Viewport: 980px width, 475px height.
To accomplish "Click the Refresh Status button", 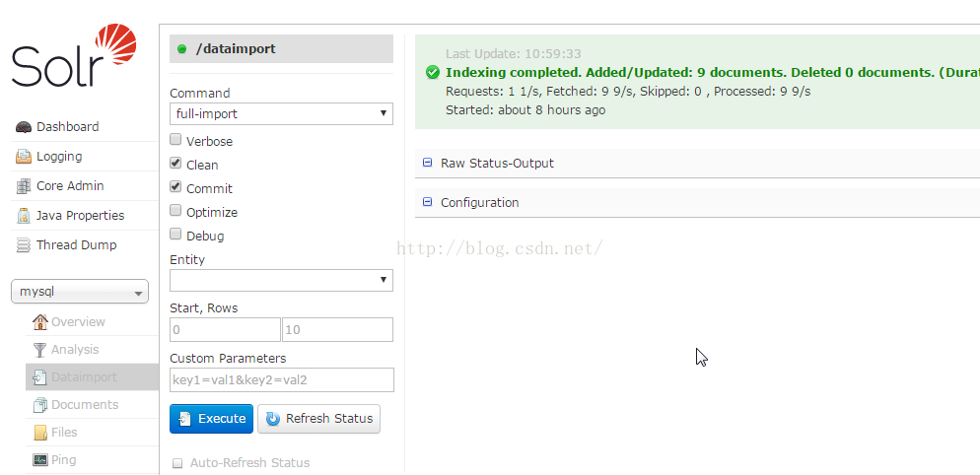I will (x=318, y=419).
